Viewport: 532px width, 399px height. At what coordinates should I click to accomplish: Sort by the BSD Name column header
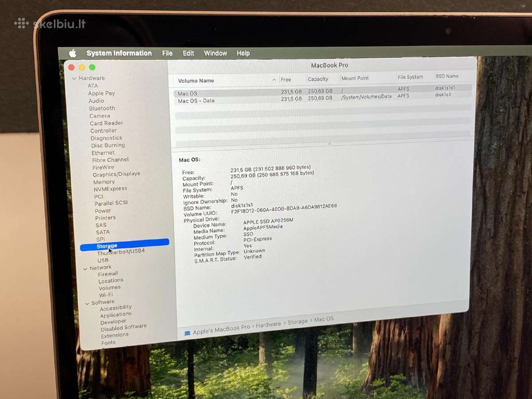447,76
